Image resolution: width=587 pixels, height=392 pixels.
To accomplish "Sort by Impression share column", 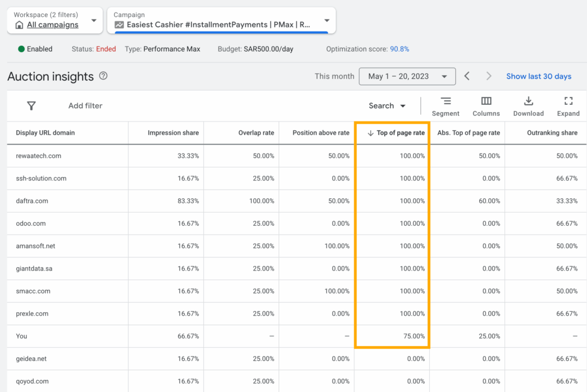I will click(173, 133).
